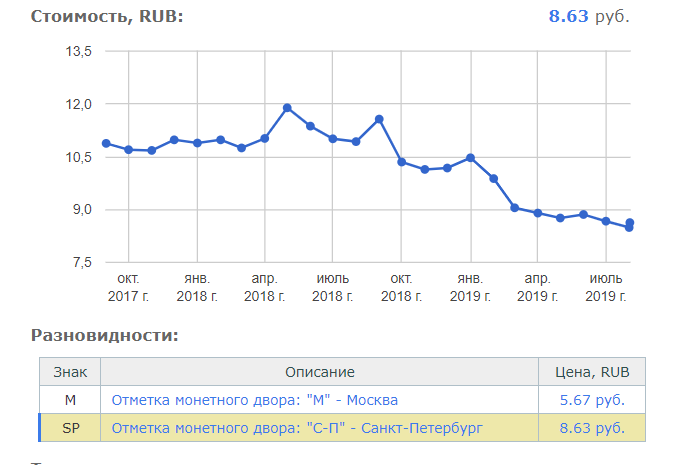Click the 12,0 y-axis label
Viewport: 687px width, 465px height.
point(78,104)
